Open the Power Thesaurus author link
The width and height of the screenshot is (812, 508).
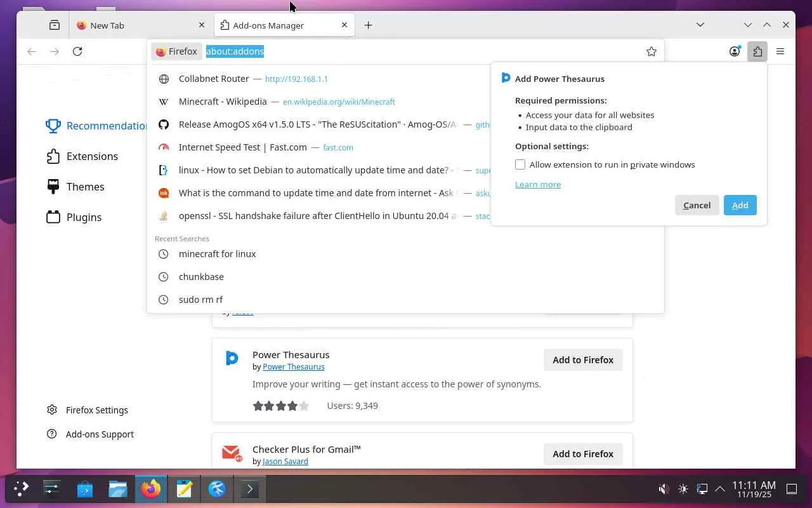coord(294,367)
